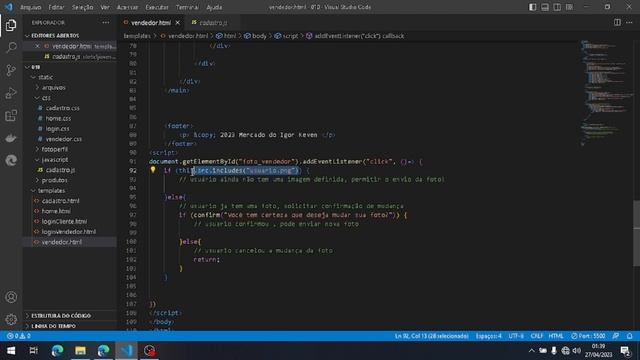Open the Search view in activity bar
The width and height of the screenshot is (640, 360).
click(11, 47)
